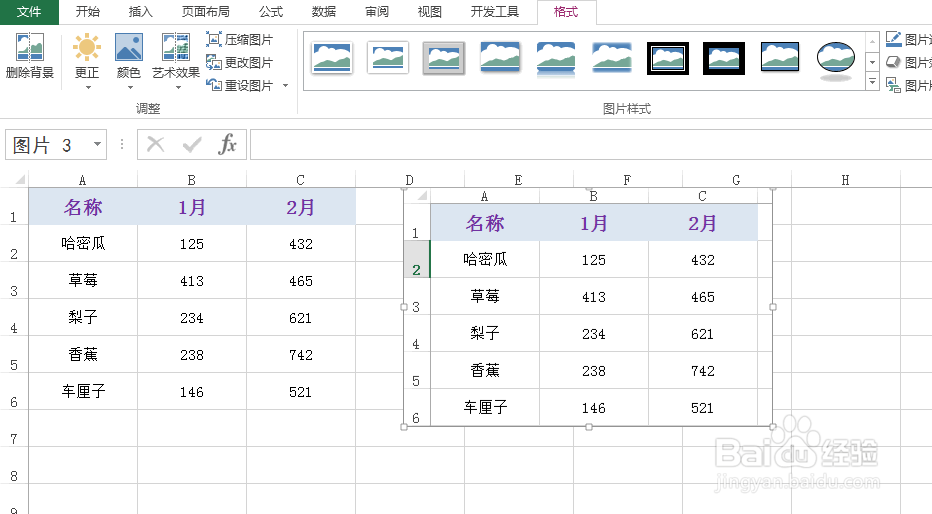Switch to the 公式 (Formulas) tab
Viewport: 932px width, 514px height.
coord(271,12)
